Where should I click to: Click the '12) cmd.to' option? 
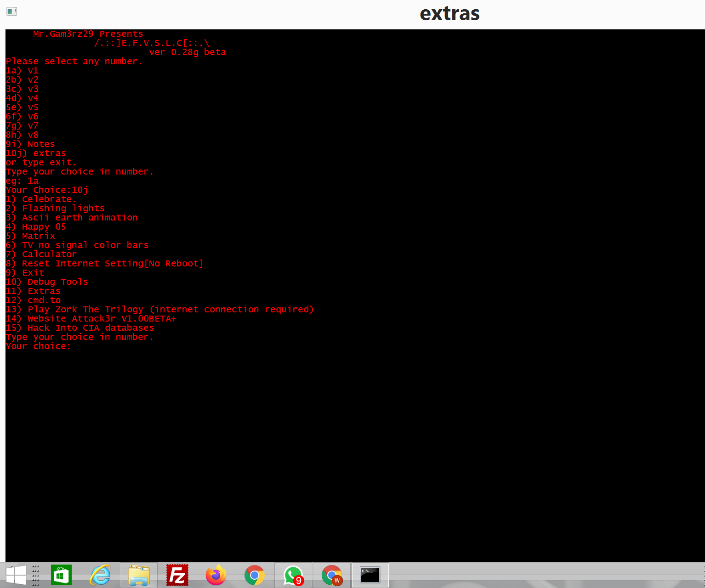33,300
